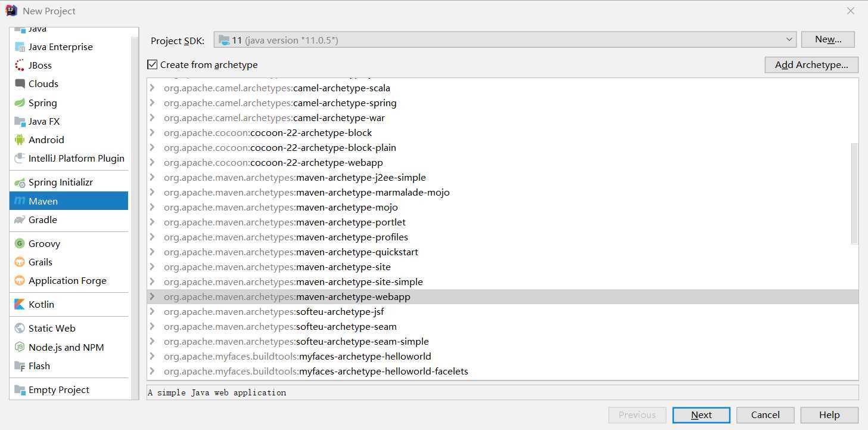This screenshot has width=868, height=430.
Task: Click the Spring Initializr icon
Action: coord(20,182)
